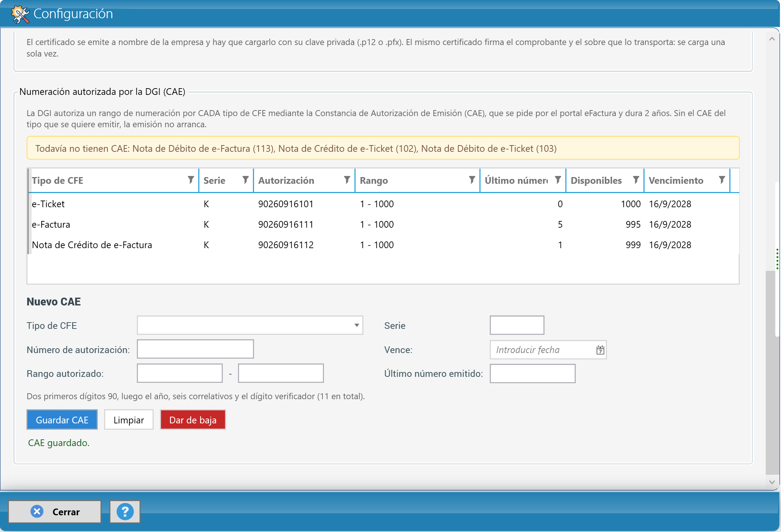The width and height of the screenshot is (781, 532).
Task: Click the help question mark button
Action: [x=125, y=512]
